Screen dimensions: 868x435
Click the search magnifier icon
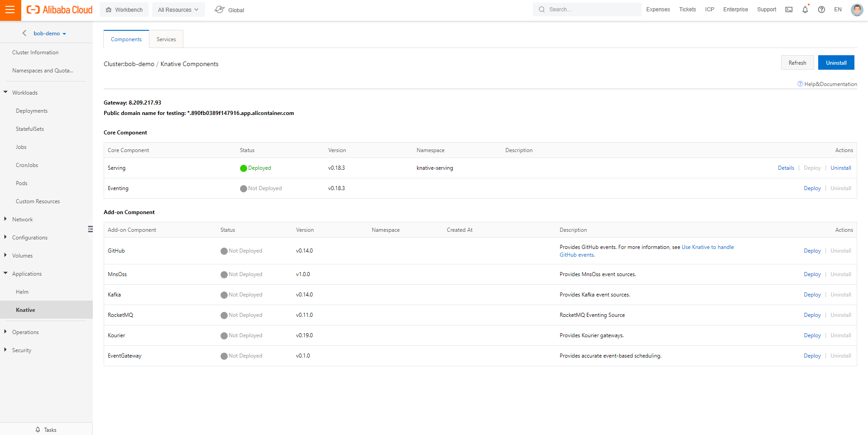[x=542, y=10]
